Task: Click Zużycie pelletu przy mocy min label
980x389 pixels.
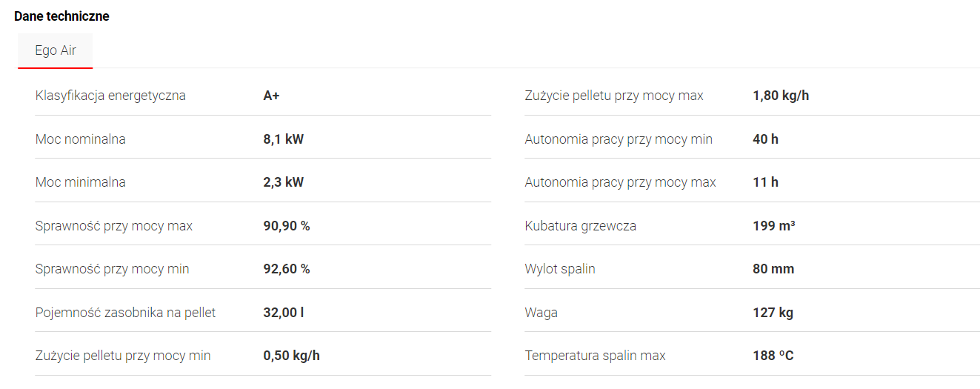Action: 123,356
